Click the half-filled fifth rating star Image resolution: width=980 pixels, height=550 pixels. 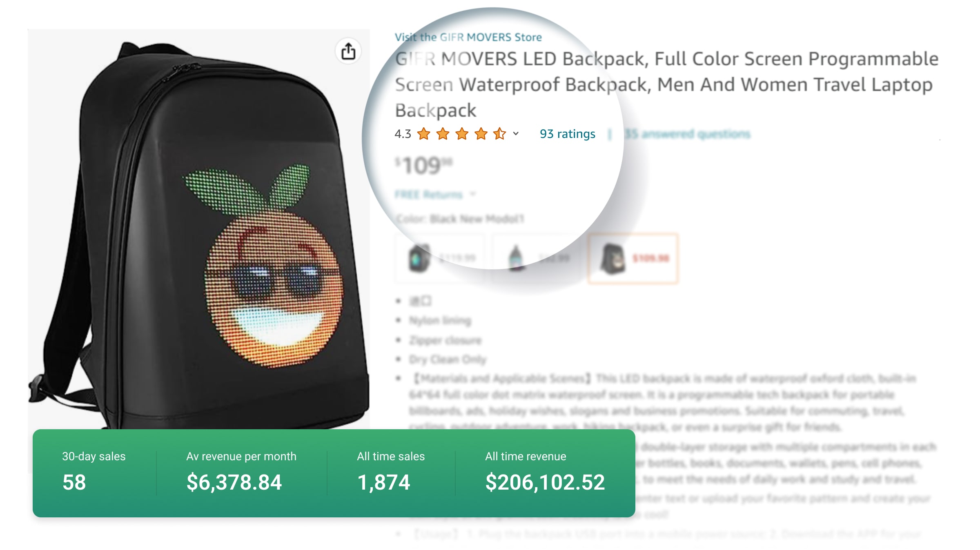tap(499, 134)
